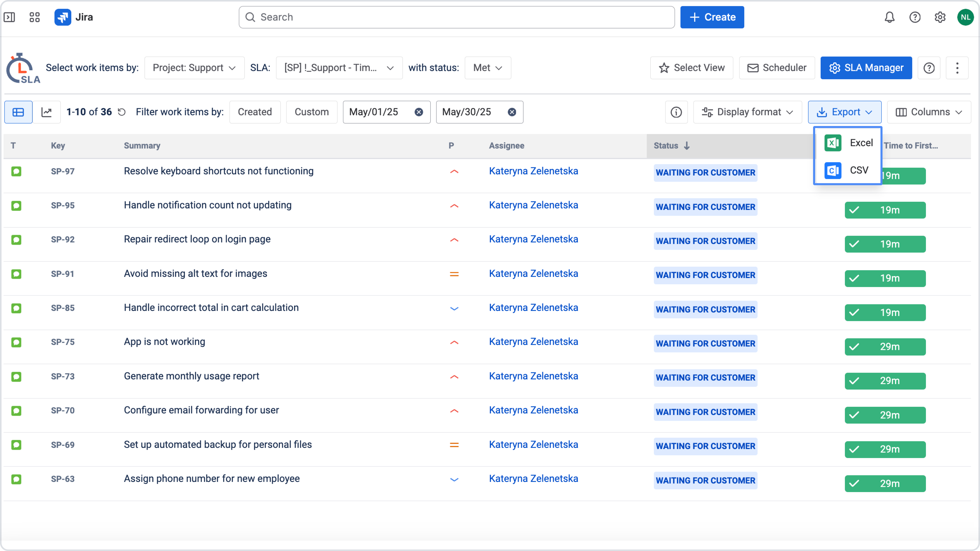Click Waiting for Customer status of SP-70
Viewport: 980px width, 551px height.
click(x=705, y=412)
